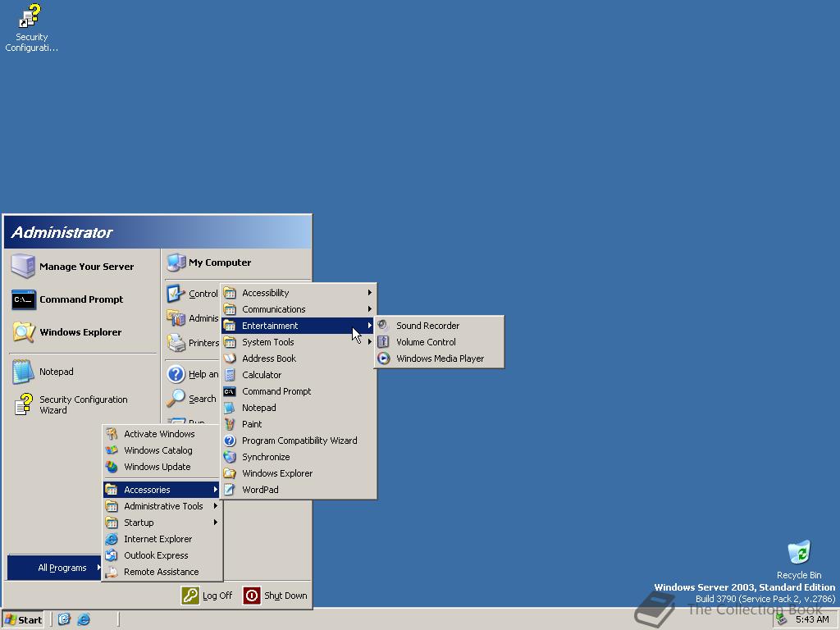Launch Internet Explorer from Quick Launch
Image resolution: width=840 pixels, height=630 pixels.
(84, 620)
